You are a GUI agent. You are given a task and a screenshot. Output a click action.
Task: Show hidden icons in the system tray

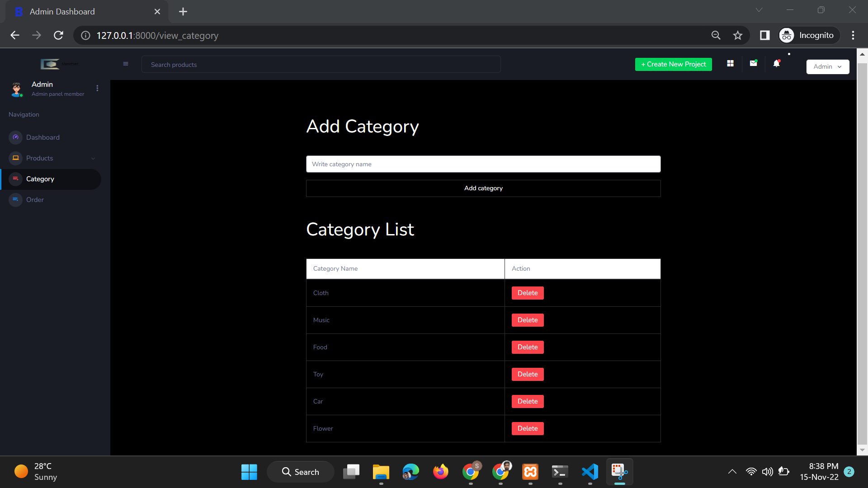pyautogui.click(x=732, y=471)
